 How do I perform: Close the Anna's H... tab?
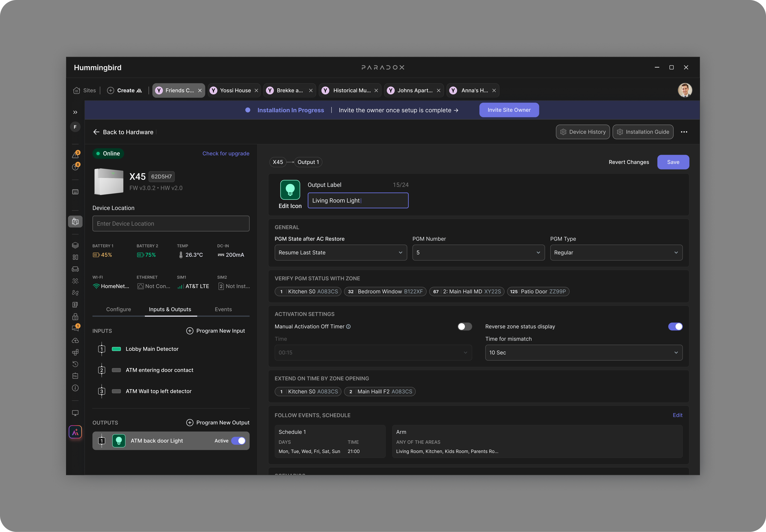[494, 91]
